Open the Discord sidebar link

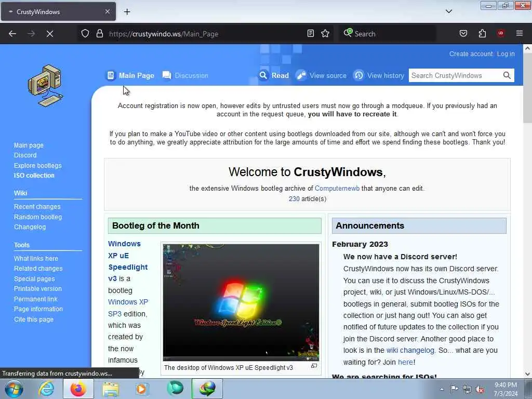(x=25, y=155)
